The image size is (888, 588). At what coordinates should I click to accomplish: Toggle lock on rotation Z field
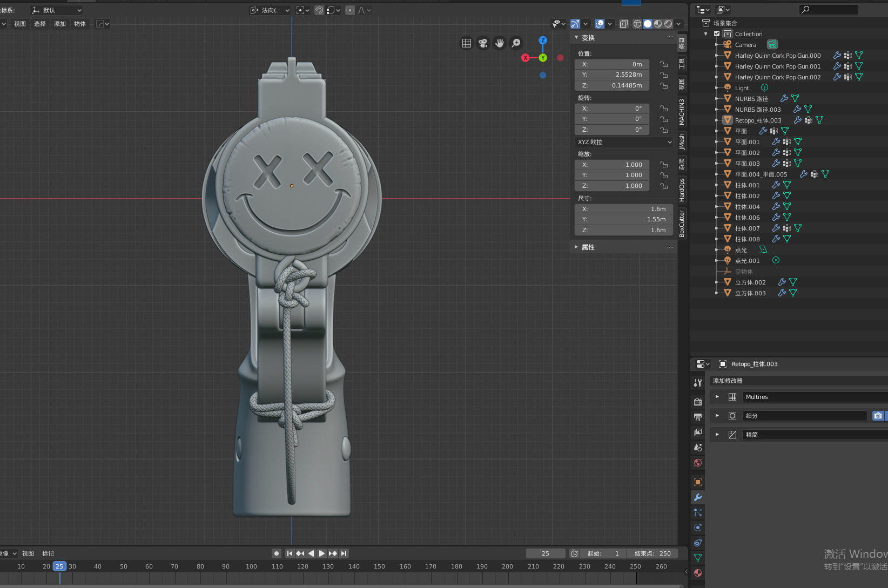pos(664,130)
